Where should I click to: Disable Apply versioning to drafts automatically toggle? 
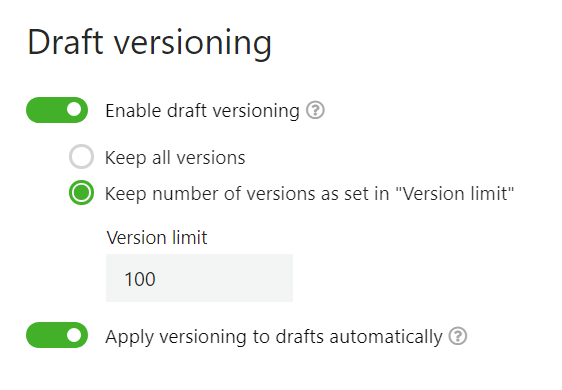[x=57, y=335]
